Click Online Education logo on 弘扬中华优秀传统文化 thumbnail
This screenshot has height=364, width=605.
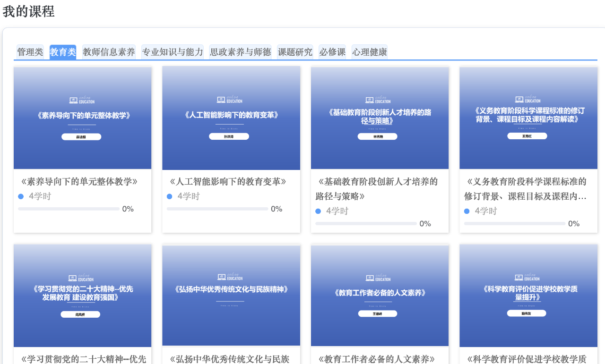tap(230, 277)
